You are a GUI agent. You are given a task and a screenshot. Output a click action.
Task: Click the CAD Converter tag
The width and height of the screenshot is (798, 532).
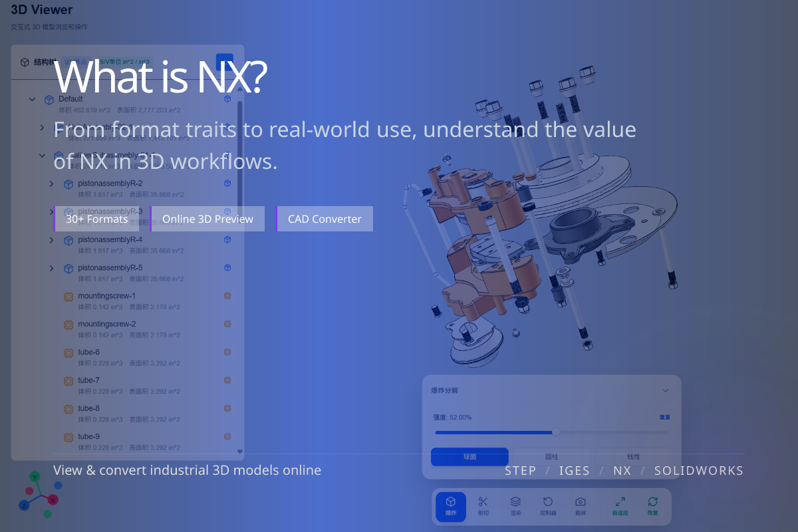click(x=325, y=219)
